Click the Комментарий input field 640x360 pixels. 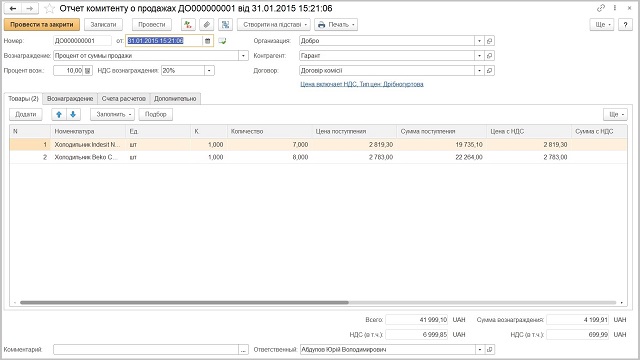pos(146,349)
